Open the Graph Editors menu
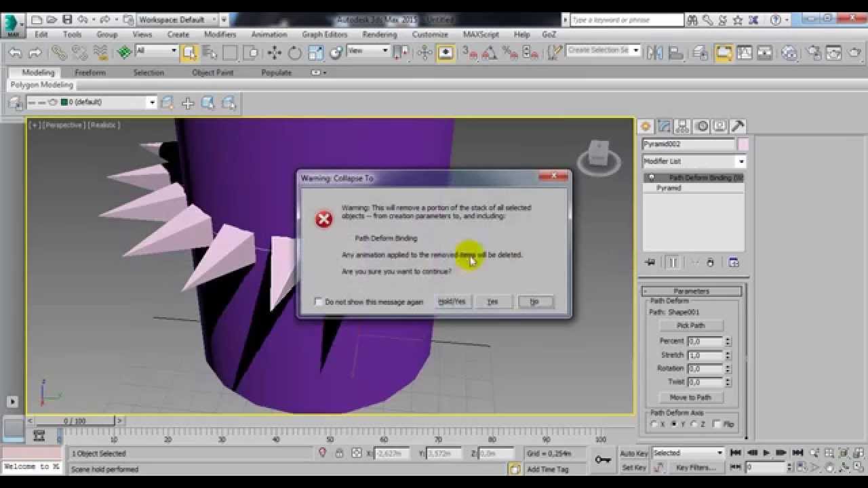The width and height of the screenshot is (868, 488). click(325, 34)
